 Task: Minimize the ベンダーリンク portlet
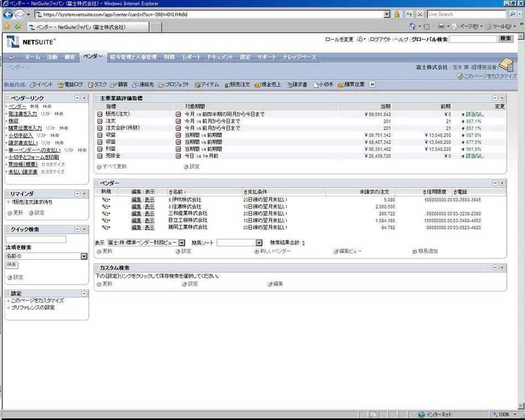(77, 98)
